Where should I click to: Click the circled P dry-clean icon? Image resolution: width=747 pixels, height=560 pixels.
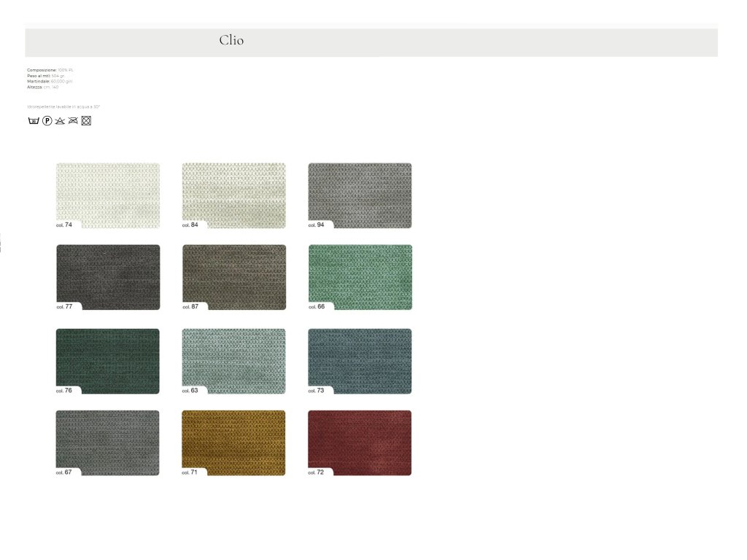click(x=47, y=120)
